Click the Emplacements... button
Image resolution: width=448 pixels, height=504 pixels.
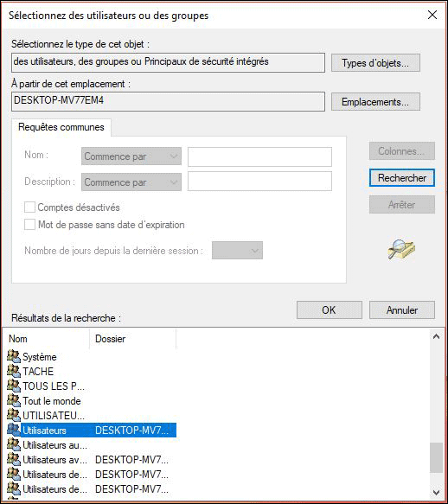point(375,102)
